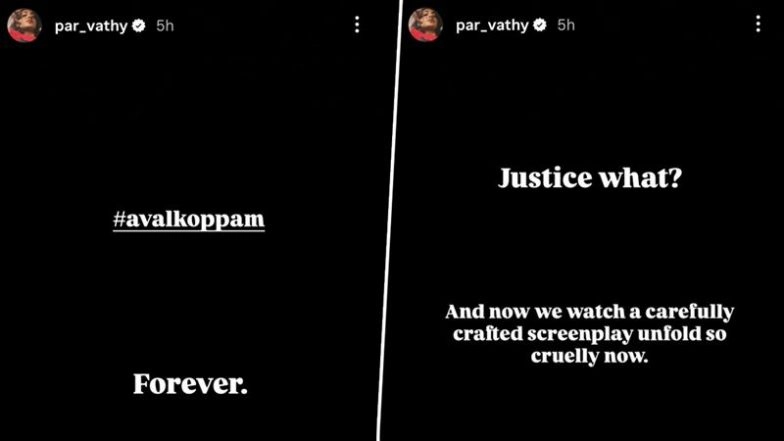The height and width of the screenshot is (441, 784).
Task: Tap the profile avatar on the left story
Action: (24, 25)
